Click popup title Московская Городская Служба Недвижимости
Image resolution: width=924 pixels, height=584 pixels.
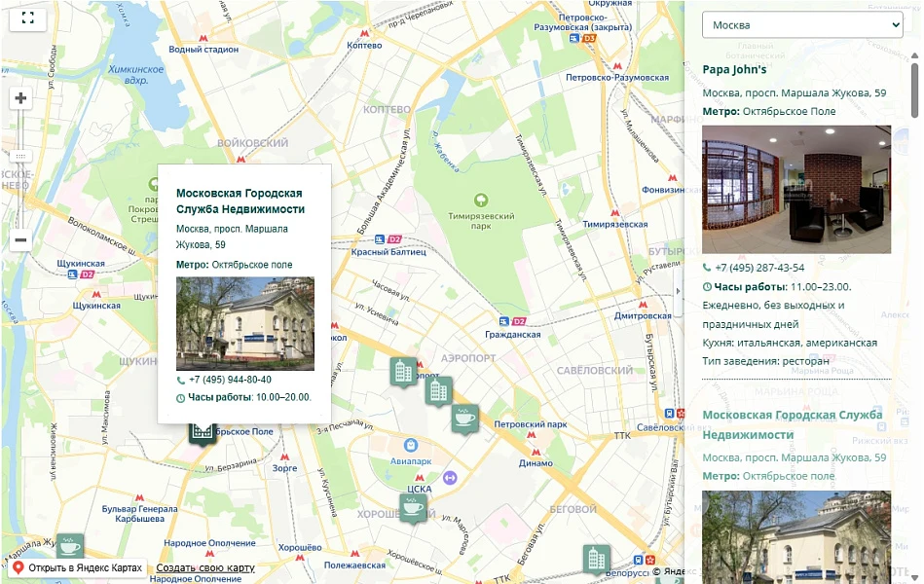(x=240, y=201)
